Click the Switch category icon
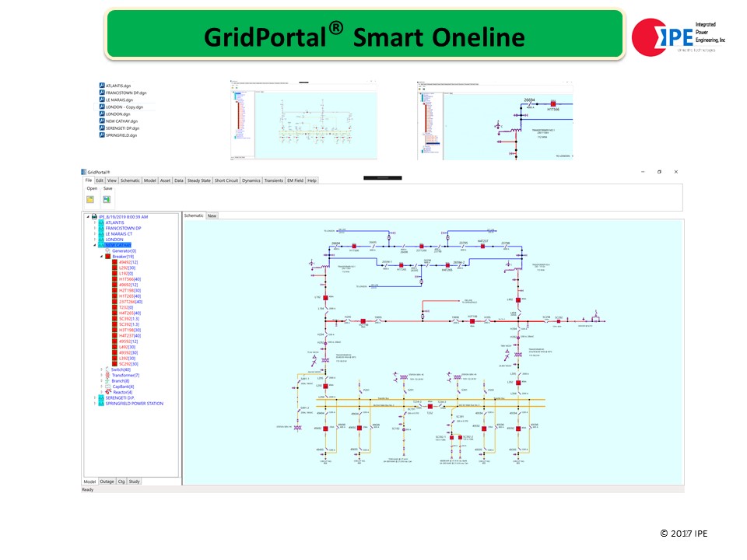 click(x=107, y=369)
